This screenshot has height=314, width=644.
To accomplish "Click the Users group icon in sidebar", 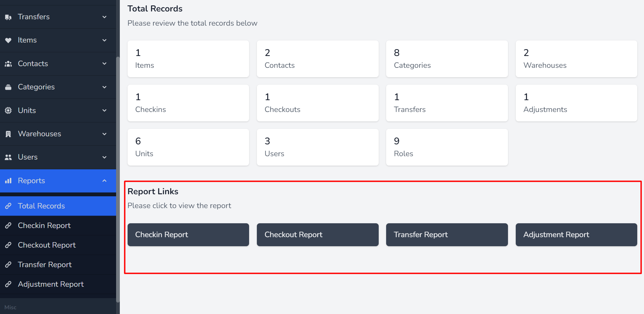I will [x=8, y=157].
